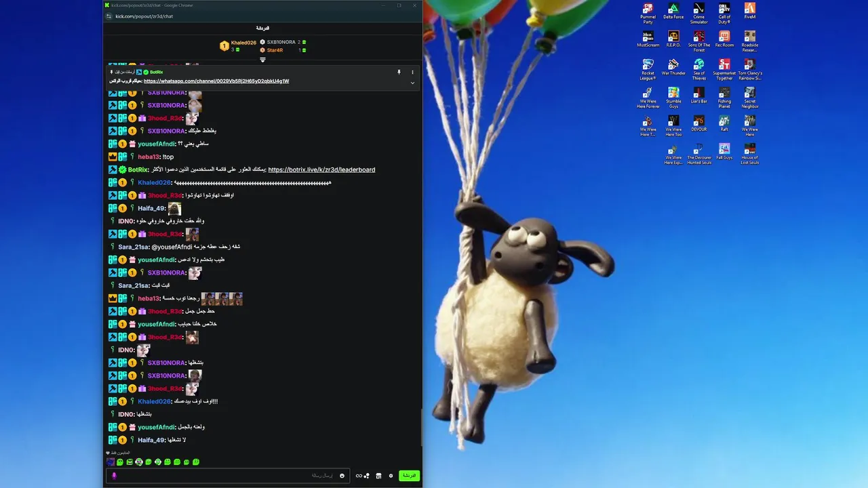Open Sea of Thieves desktop shortcut
Viewport: 868px width, 488px height.
point(698,70)
